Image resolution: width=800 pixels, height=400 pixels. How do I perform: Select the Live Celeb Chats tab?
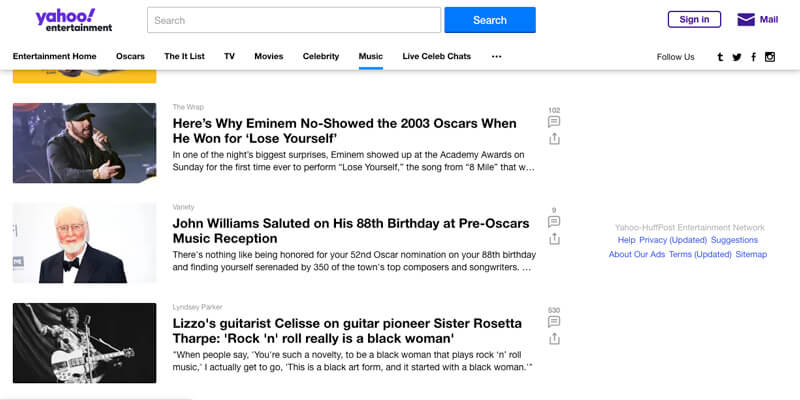point(436,57)
